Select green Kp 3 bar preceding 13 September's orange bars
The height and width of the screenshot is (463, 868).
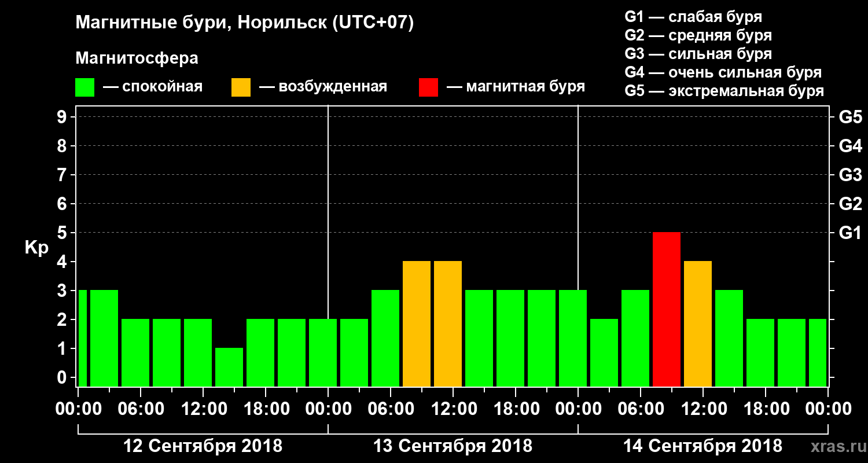(385, 338)
